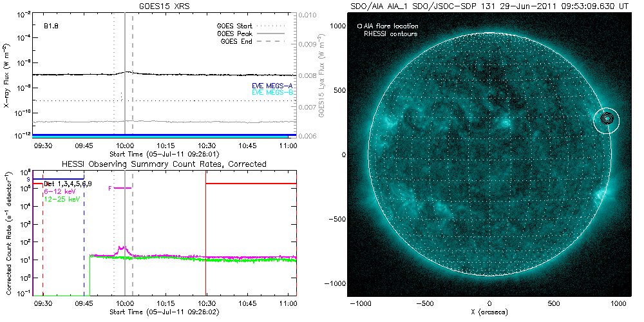This screenshot has width=644, height=322.
Task: Click the magenta F flare flag marker
Action: pos(110,188)
